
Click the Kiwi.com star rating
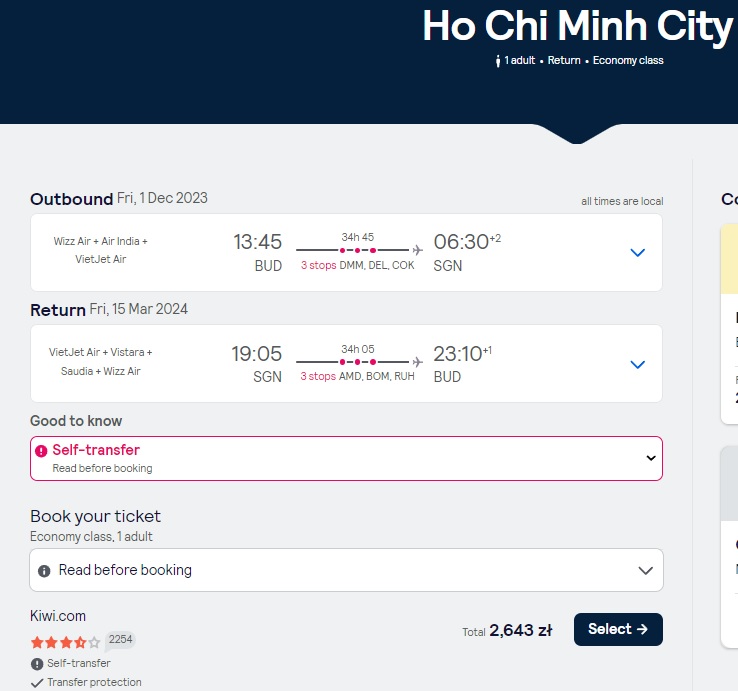65,642
